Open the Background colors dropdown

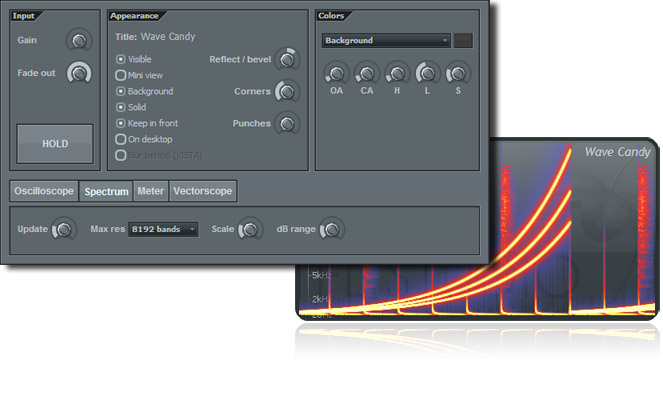coord(386,41)
